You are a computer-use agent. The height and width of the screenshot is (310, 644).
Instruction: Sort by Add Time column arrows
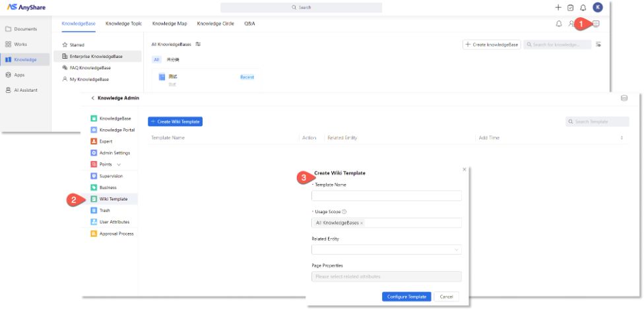[x=622, y=138]
